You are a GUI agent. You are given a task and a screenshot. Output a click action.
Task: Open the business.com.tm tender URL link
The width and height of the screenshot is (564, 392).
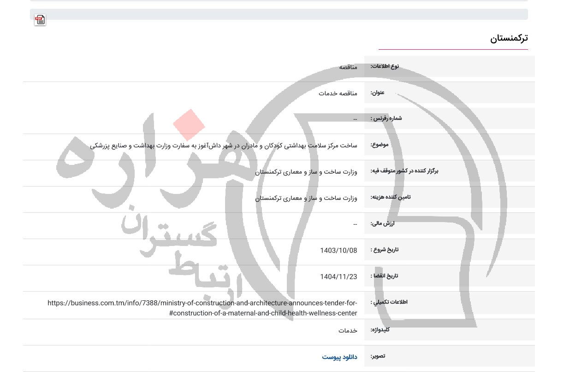pyautogui.click(x=202, y=308)
